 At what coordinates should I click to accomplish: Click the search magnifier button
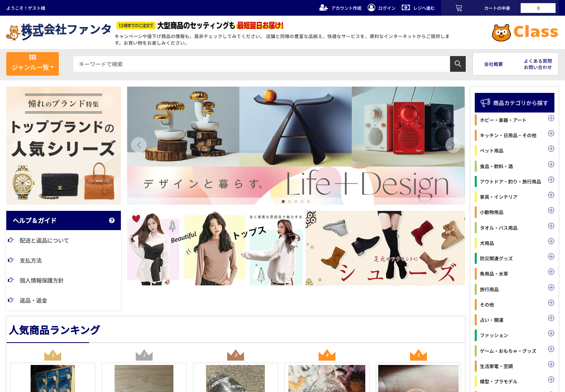[458, 64]
